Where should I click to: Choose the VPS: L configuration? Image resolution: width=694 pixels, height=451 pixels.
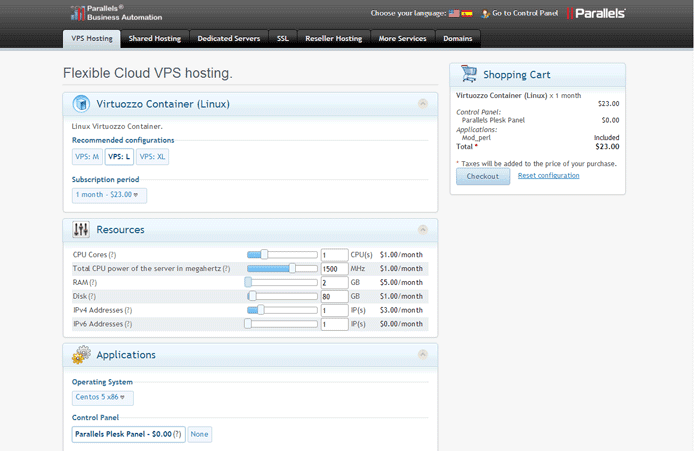(x=119, y=157)
